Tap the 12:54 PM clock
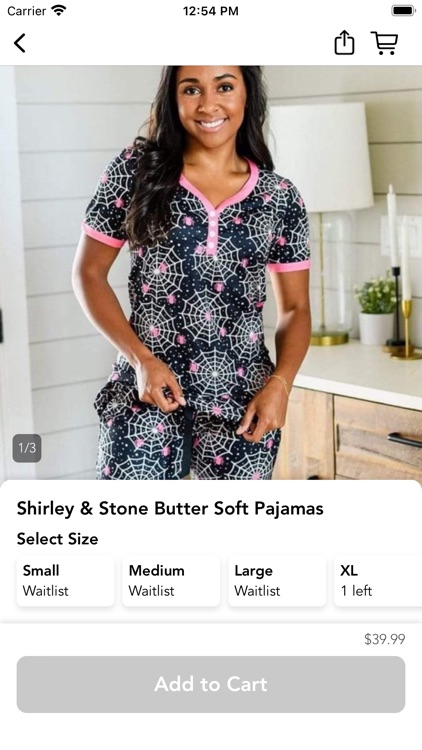The image size is (422, 750). 211,11
